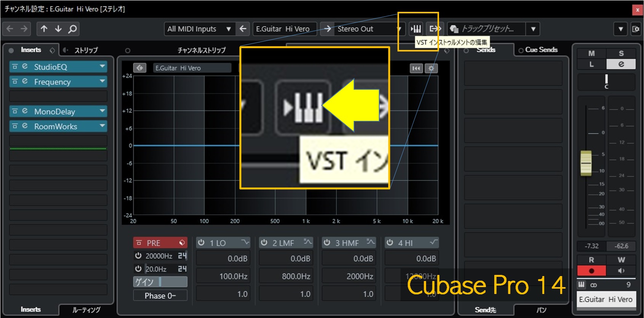Image resolution: width=644 pixels, height=318 pixels.
Task: Click the PRE section header
Action: (160, 243)
